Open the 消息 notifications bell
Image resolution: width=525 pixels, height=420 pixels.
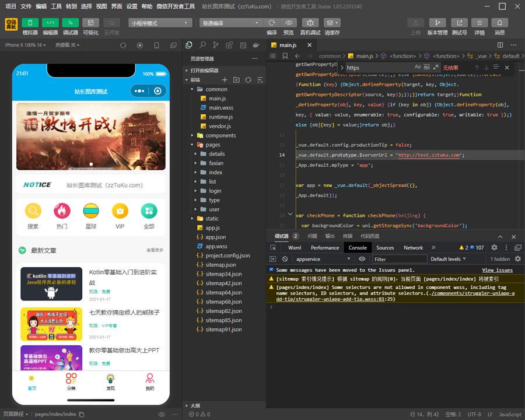pos(499,23)
